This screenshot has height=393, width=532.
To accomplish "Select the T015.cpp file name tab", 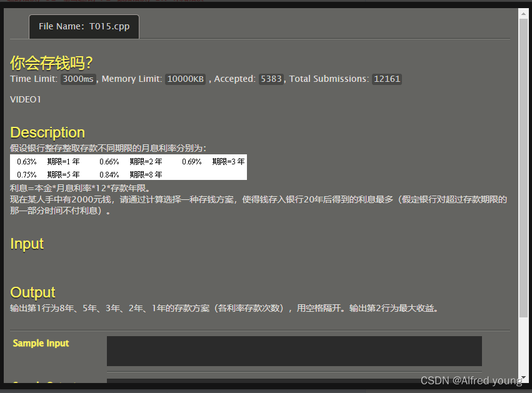I will tap(84, 27).
